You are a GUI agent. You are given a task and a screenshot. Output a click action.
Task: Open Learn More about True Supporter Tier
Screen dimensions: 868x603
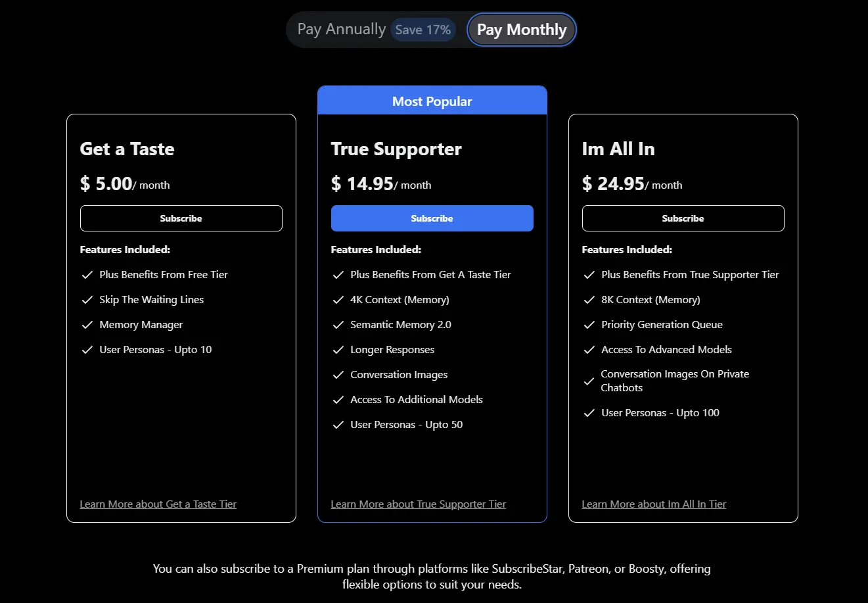418,504
